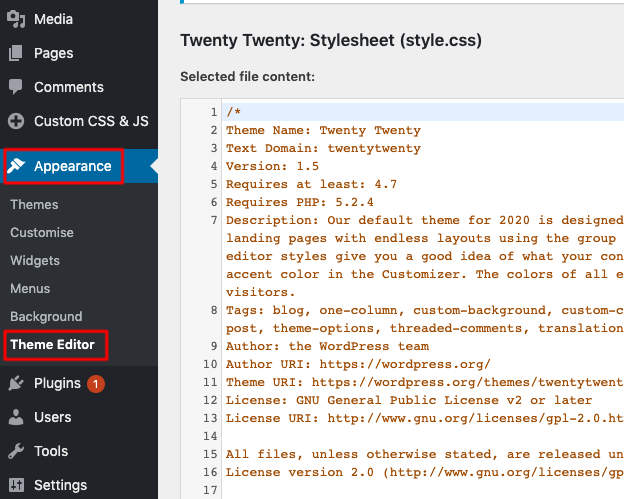This screenshot has height=499, width=624.
Task: Open the Themes submenu link
Action: [x=34, y=205]
